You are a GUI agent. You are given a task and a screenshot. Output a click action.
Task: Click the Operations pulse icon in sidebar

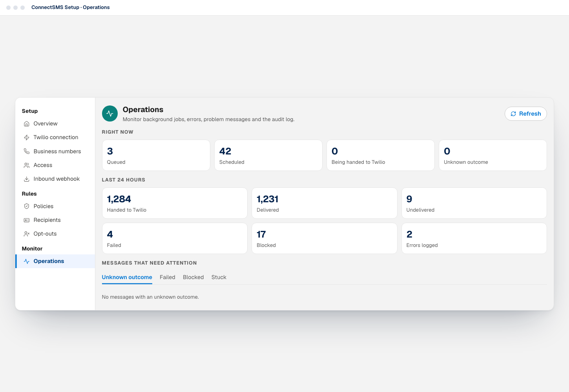(27, 261)
